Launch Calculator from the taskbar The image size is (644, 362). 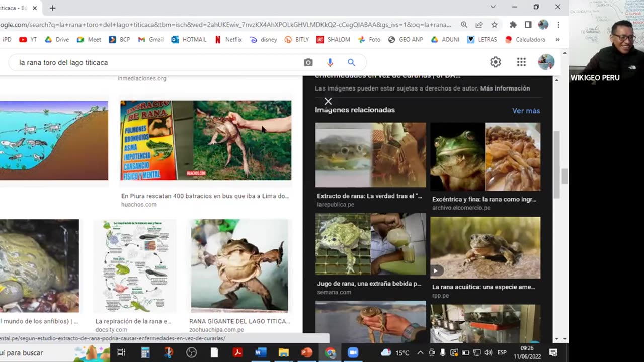coord(145,353)
